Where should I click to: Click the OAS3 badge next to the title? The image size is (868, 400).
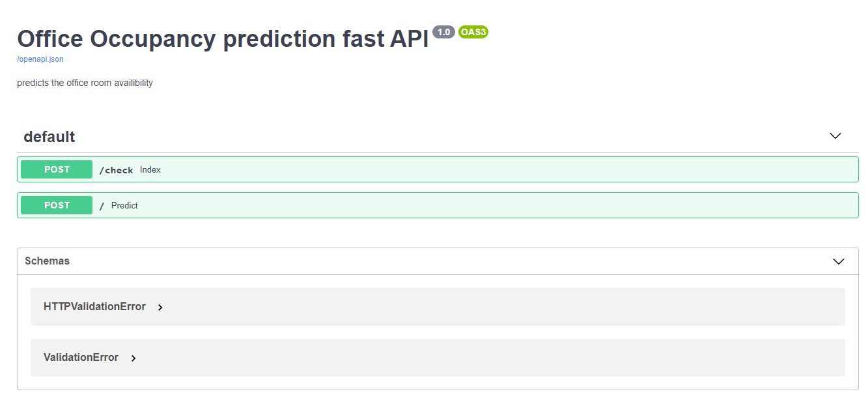pyautogui.click(x=473, y=31)
